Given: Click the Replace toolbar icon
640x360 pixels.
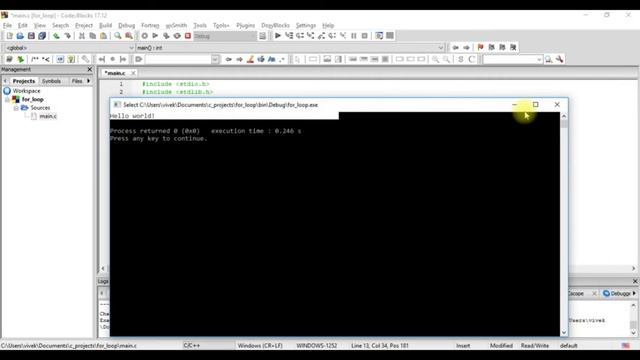Looking at the screenshot, I should click(129, 36).
